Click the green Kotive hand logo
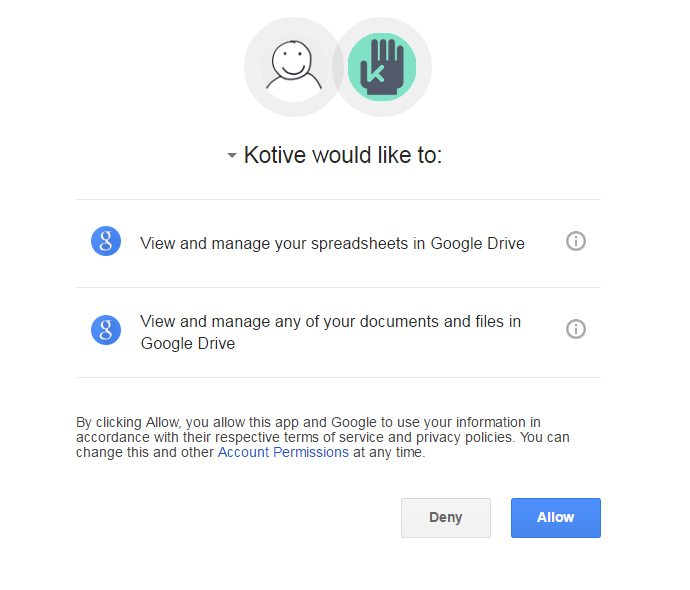The height and width of the screenshot is (590, 690). [382, 67]
